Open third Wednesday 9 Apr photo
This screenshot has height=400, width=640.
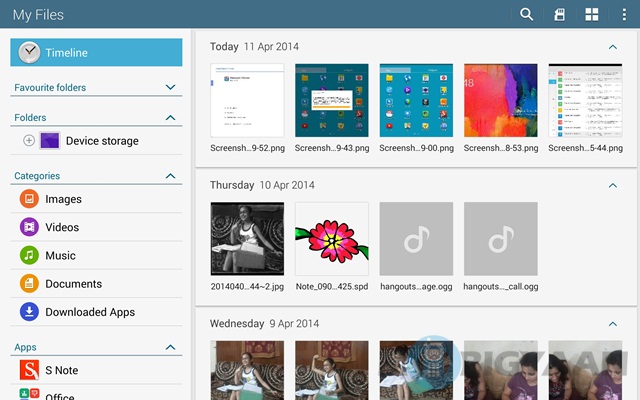(x=416, y=370)
